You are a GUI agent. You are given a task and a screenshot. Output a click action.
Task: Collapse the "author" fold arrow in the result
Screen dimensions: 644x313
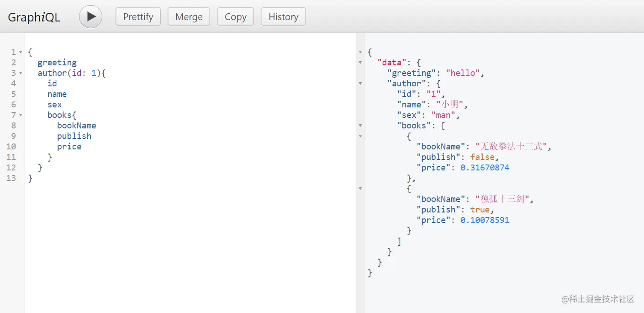(x=360, y=84)
